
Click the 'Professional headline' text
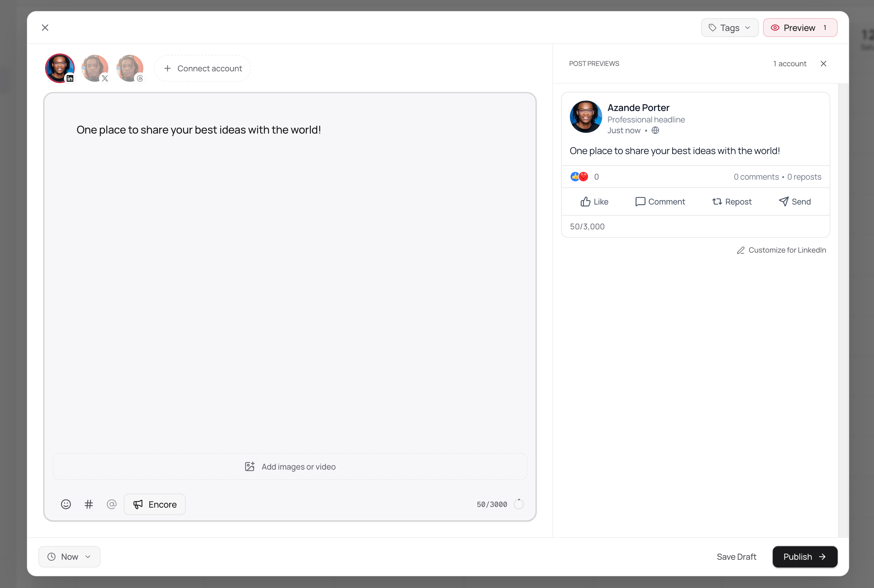[646, 120]
